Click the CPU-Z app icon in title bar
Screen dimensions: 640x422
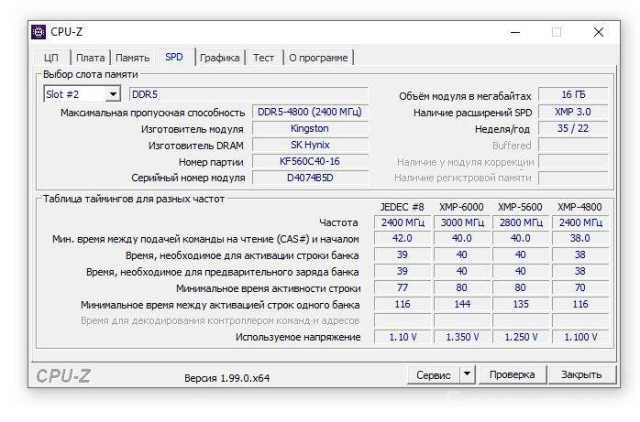(x=39, y=31)
